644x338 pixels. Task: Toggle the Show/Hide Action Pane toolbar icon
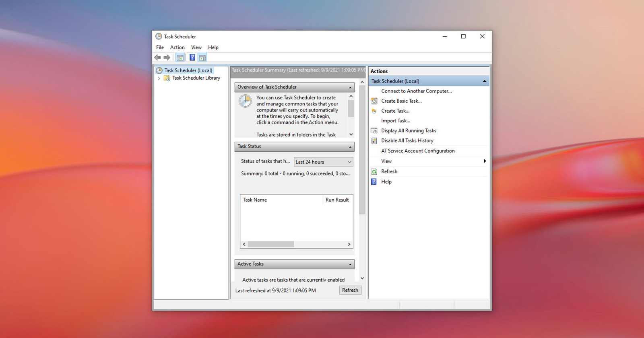(202, 58)
